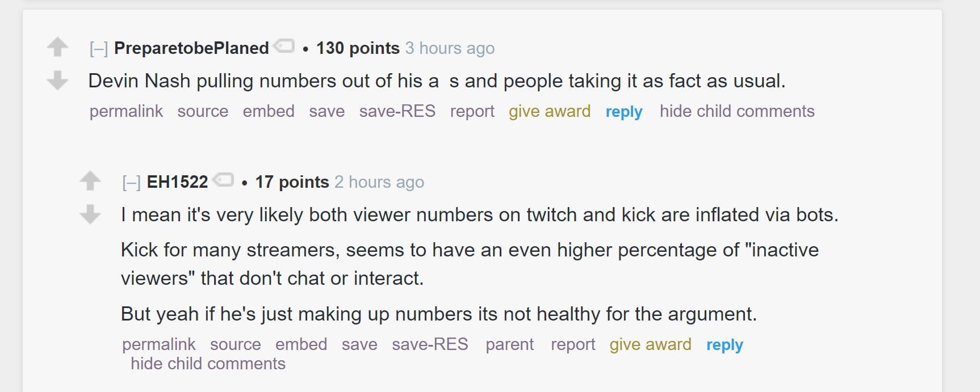Report PreparetobePlaned's comment
Viewport: 980px width, 392px height.
coord(472,111)
